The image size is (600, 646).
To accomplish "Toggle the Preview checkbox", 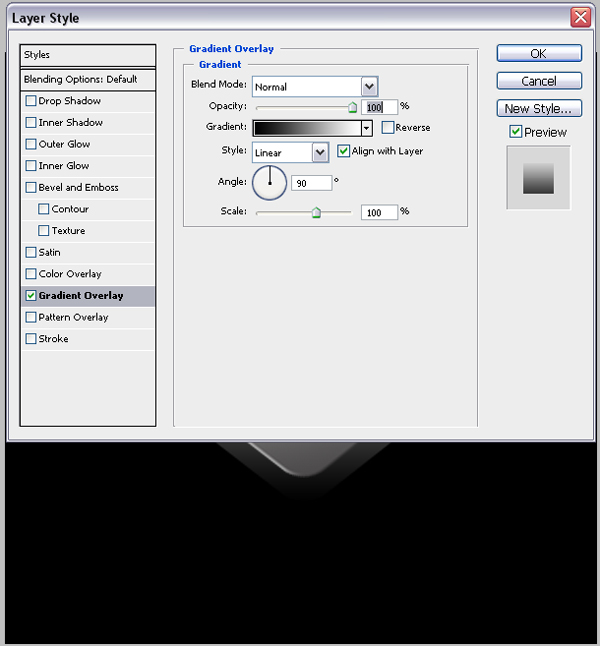I will (516, 132).
